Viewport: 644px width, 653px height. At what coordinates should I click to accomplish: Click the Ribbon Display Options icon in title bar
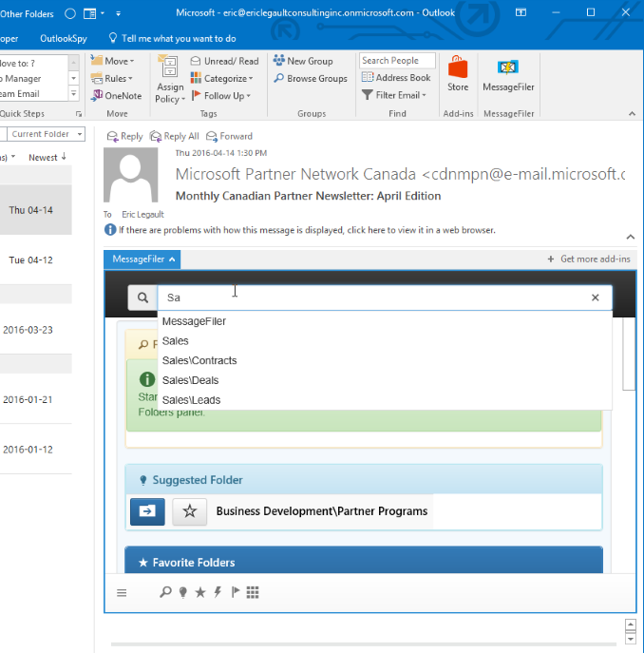pos(521,12)
